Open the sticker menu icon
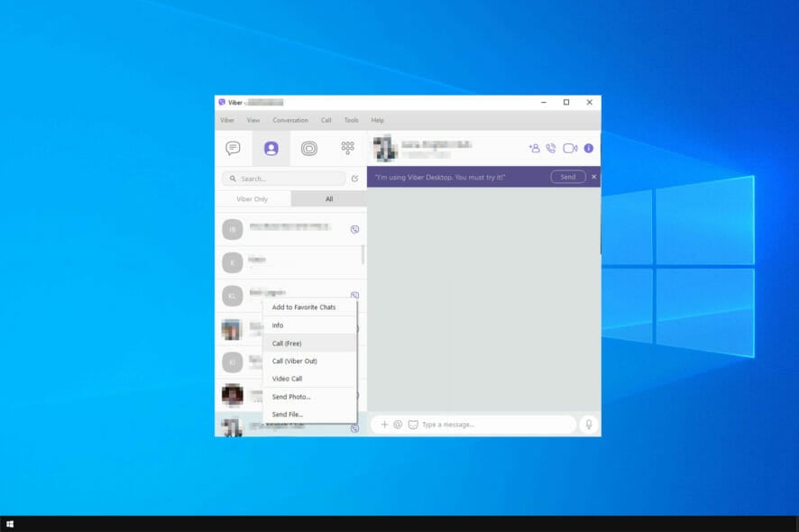The width and height of the screenshot is (799, 532). (x=413, y=425)
